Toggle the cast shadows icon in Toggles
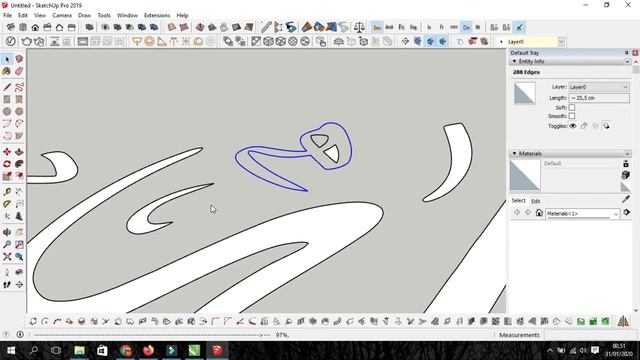Viewport: 640px width, 360px height. click(607, 126)
